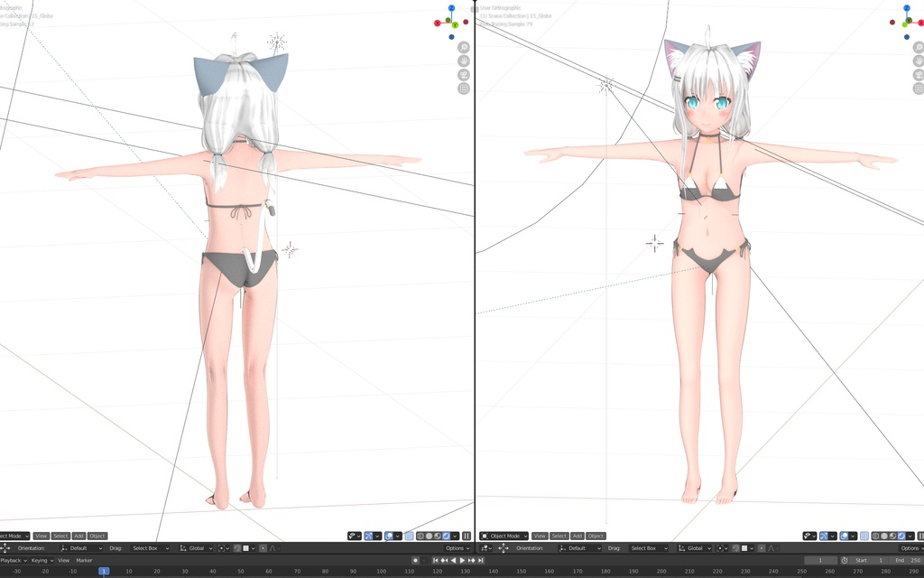
Task: Click the Options button in the left viewport
Action: pos(454,548)
